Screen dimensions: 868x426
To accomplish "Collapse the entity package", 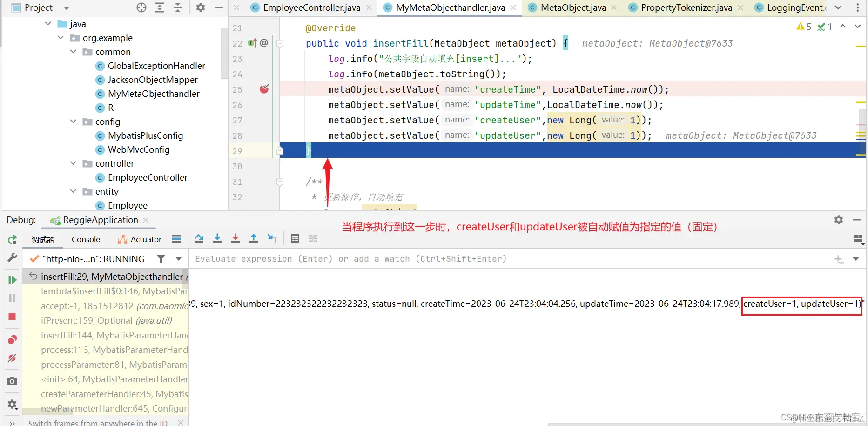I will 73,191.
